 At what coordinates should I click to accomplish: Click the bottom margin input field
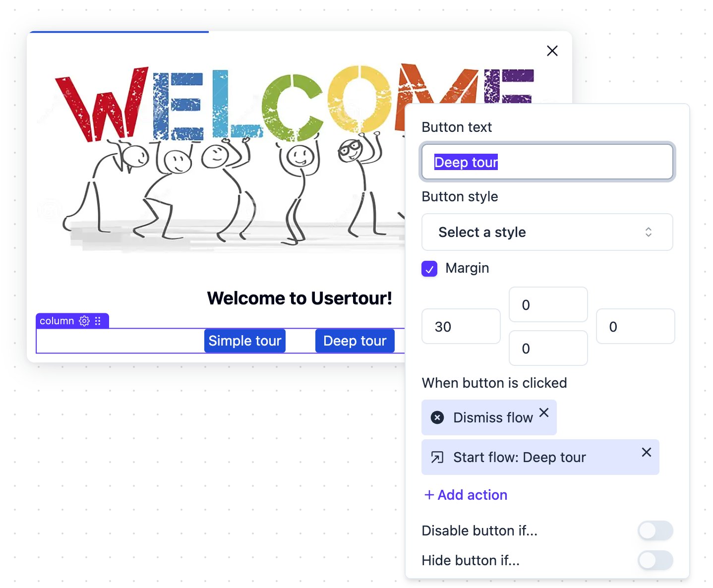click(x=548, y=348)
